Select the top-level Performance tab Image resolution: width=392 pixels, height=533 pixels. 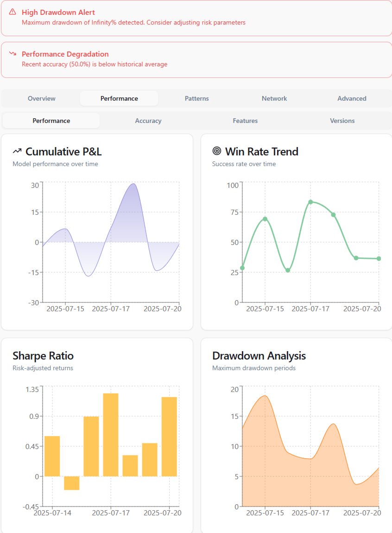pos(119,98)
